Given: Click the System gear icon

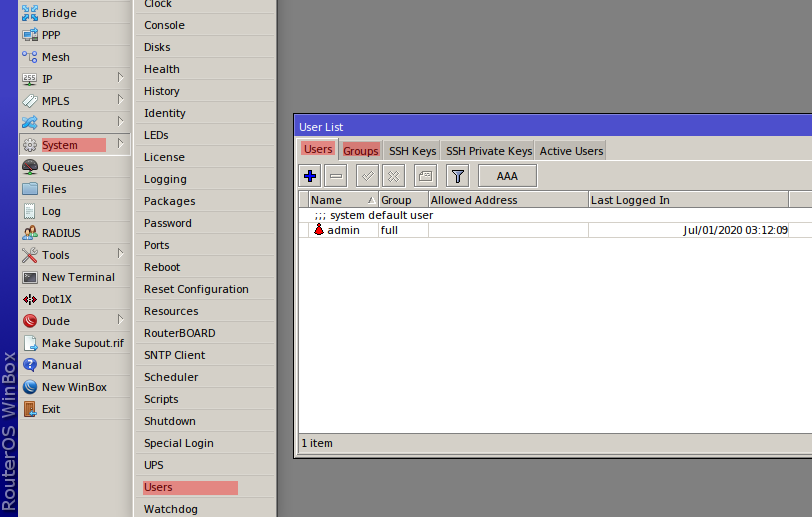Looking at the screenshot, I should (x=30, y=145).
